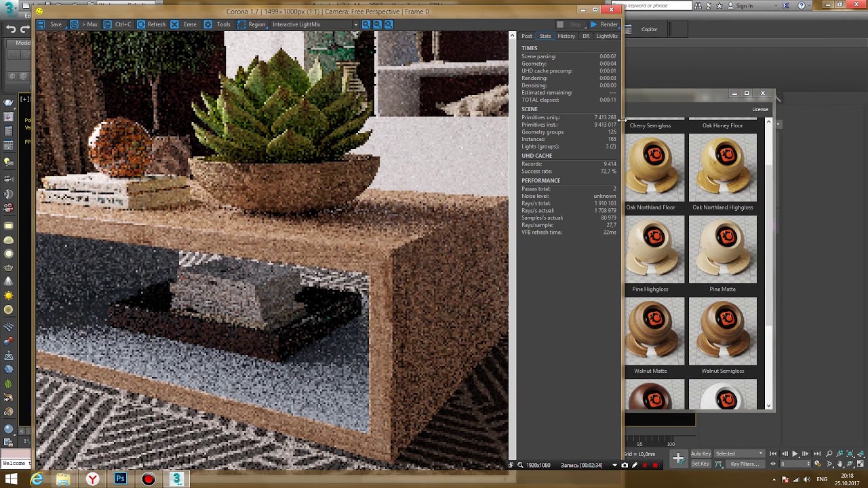Open the DR tab
This screenshot has width=868, height=488.
586,36
